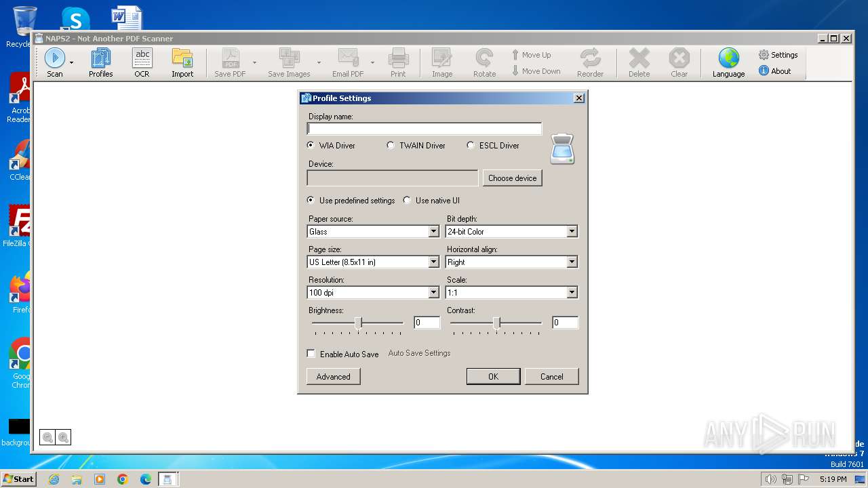
Task: Click the Email PDF toolbar icon
Action: point(348,63)
